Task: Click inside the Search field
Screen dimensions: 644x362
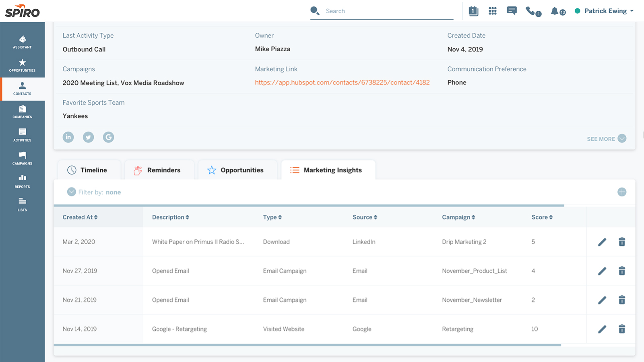Action: click(382, 11)
